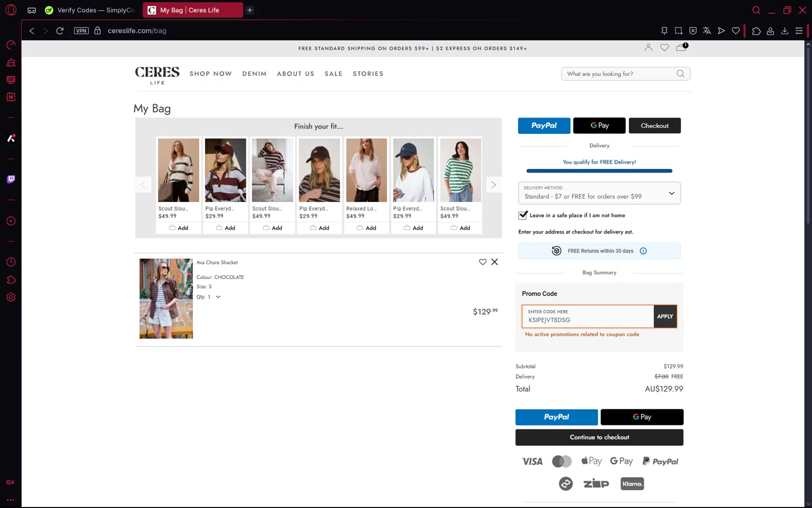This screenshot has width=812, height=508.
Task: Go back to previous page
Action: coord(32,31)
